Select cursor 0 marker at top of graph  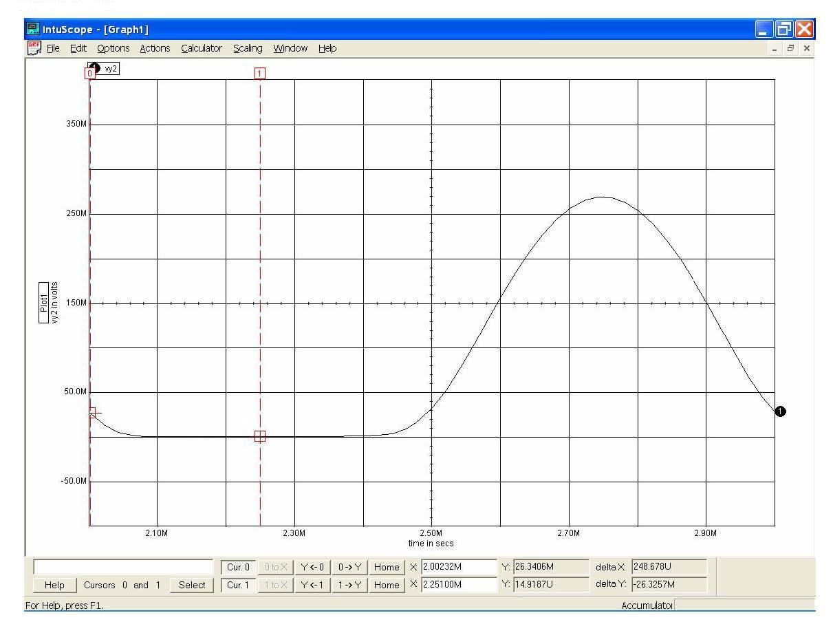click(x=89, y=73)
